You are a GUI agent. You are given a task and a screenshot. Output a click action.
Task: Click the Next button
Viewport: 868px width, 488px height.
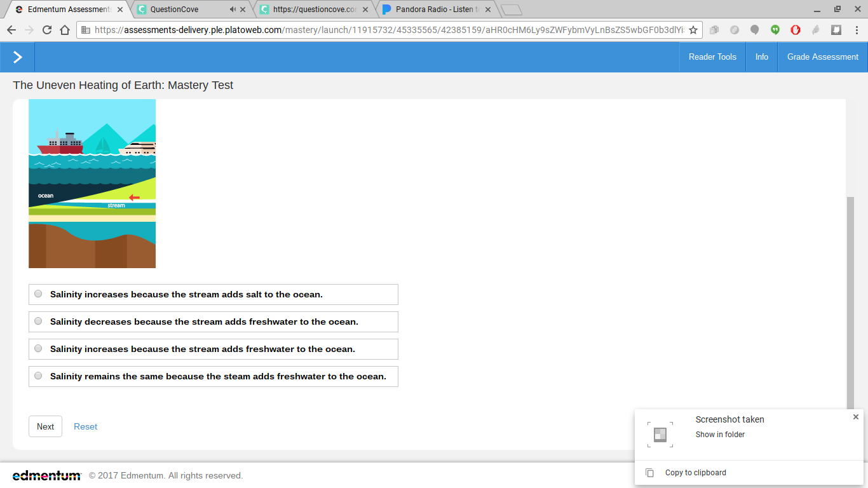click(x=45, y=426)
